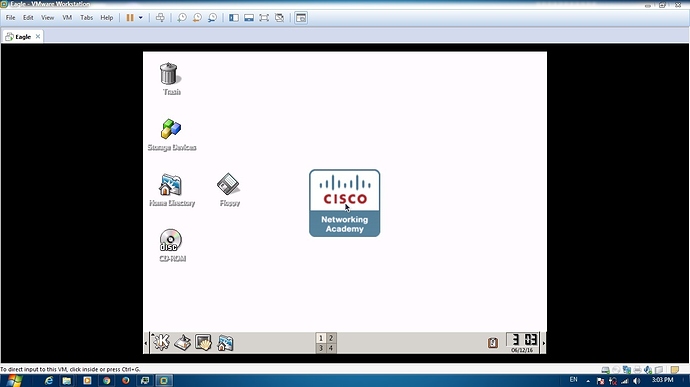Image resolution: width=690 pixels, height=387 pixels.
Task: Open the Tabs menu
Action: pyautogui.click(x=86, y=18)
